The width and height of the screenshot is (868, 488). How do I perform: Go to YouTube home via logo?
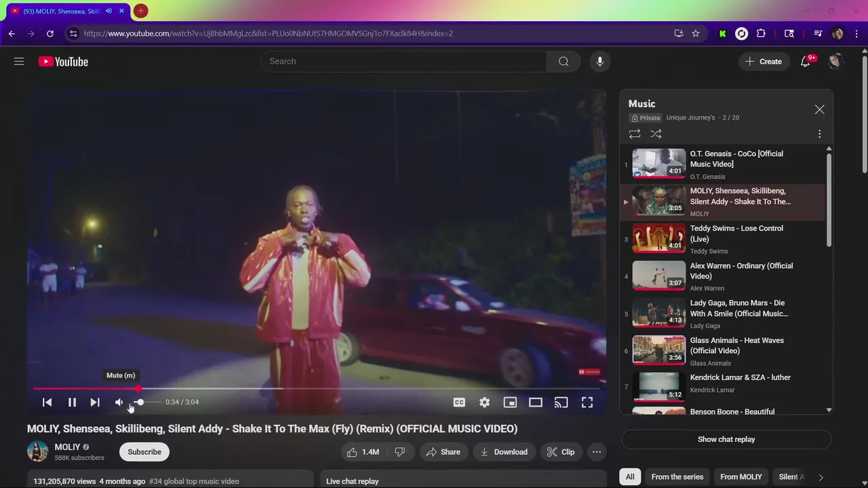[x=63, y=62]
